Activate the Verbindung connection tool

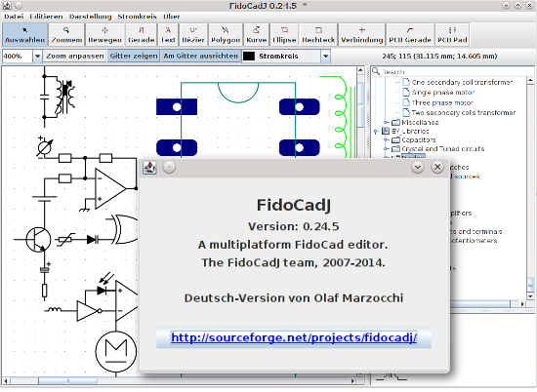[x=361, y=35]
